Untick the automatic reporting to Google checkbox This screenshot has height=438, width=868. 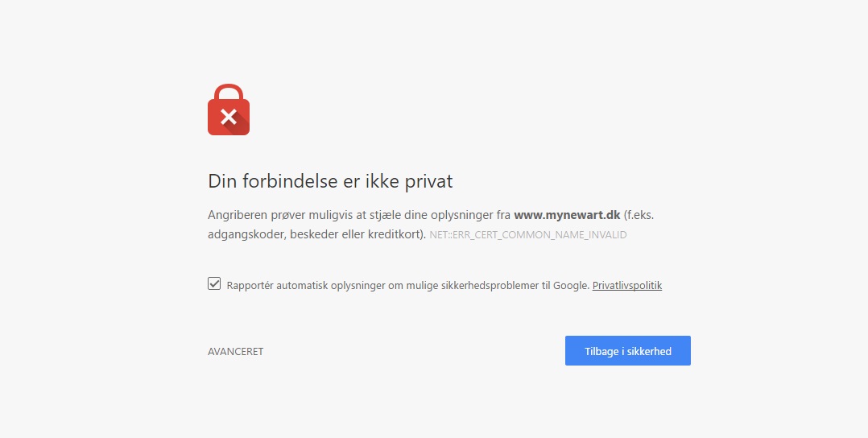[214, 283]
